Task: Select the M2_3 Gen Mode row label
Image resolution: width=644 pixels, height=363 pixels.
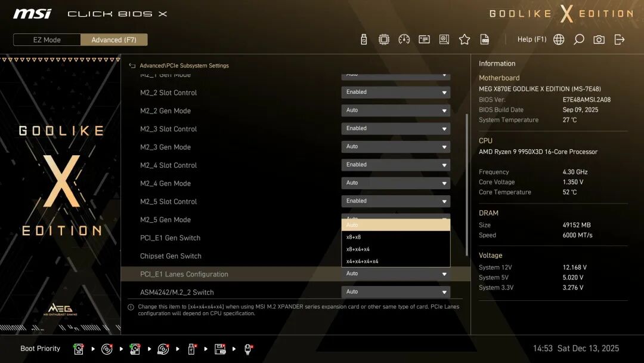Action: click(x=165, y=147)
